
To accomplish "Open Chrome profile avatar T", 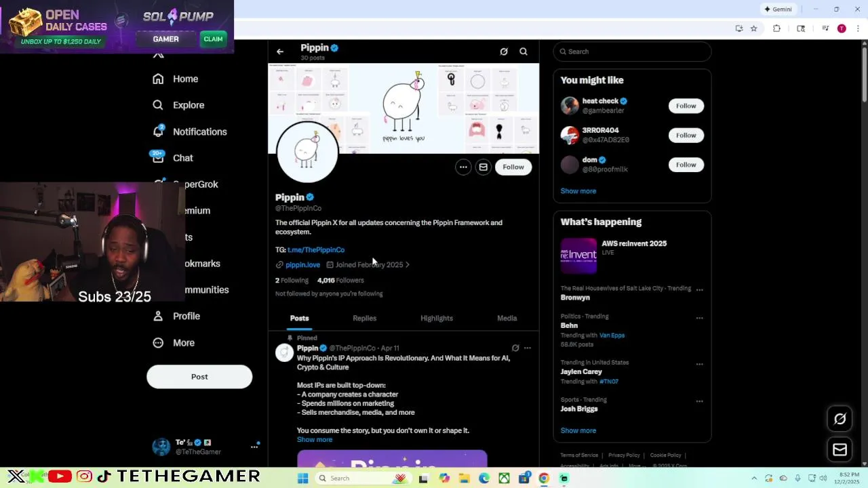I will point(842,28).
